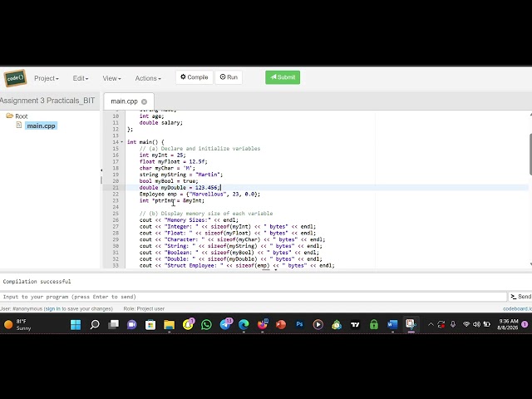532x399 pixels.
Task: Open Microsoft Edge from taskbar
Action: (244, 325)
